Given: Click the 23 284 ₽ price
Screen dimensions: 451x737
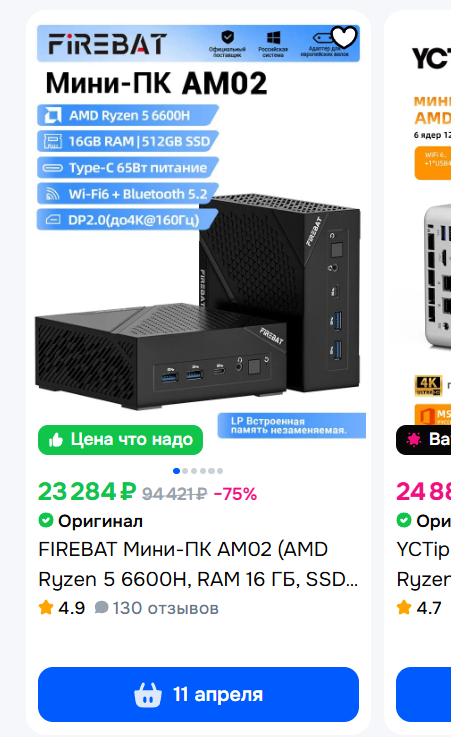Looking at the screenshot, I should 87,492.
